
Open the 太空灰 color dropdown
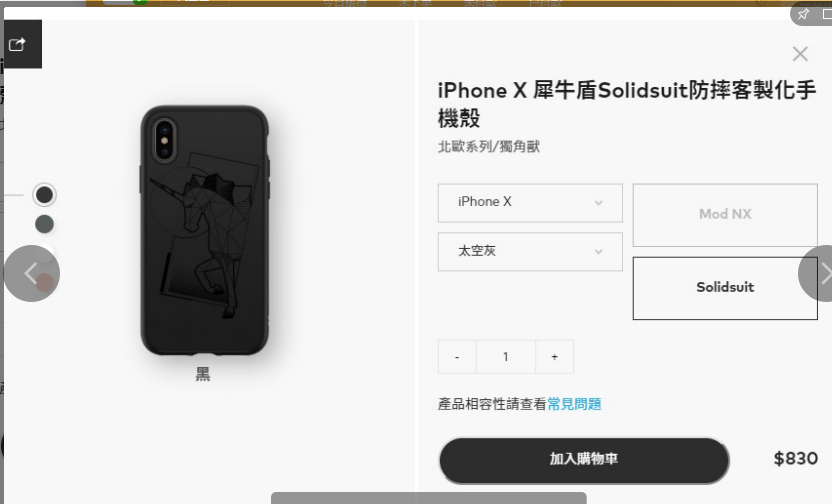530,251
